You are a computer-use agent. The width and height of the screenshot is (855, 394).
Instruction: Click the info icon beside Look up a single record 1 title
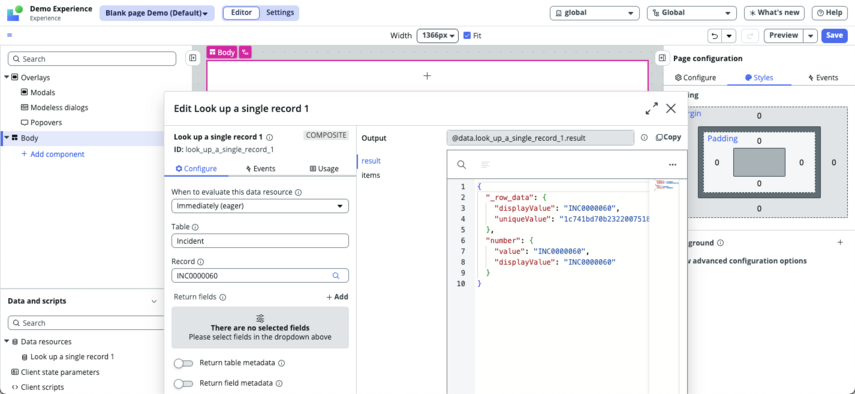(269, 137)
